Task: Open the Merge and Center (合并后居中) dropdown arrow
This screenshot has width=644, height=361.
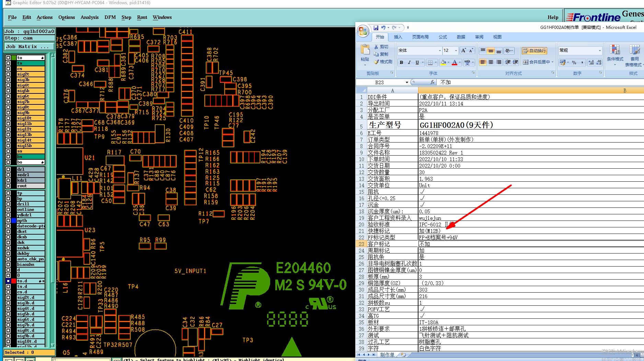Action: tap(552, 62)
